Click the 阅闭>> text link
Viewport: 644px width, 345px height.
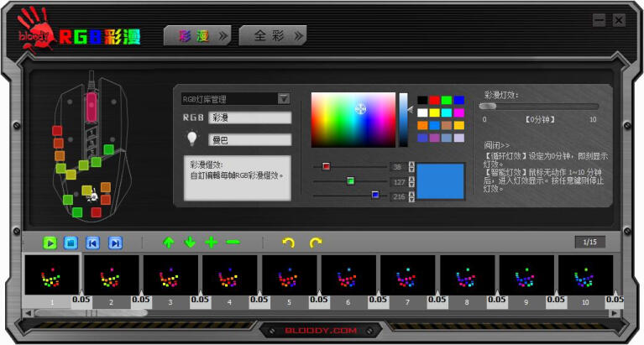coord(496,145)
